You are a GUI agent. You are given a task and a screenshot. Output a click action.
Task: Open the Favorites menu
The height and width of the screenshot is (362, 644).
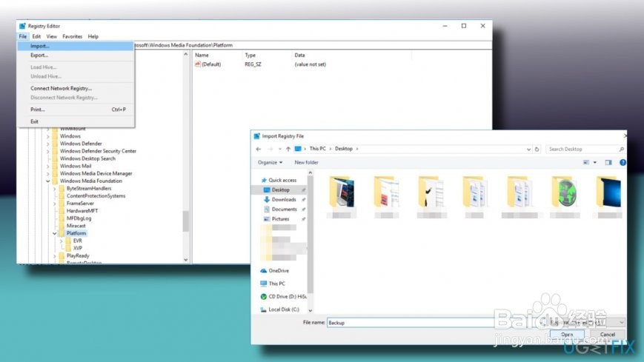73,36
